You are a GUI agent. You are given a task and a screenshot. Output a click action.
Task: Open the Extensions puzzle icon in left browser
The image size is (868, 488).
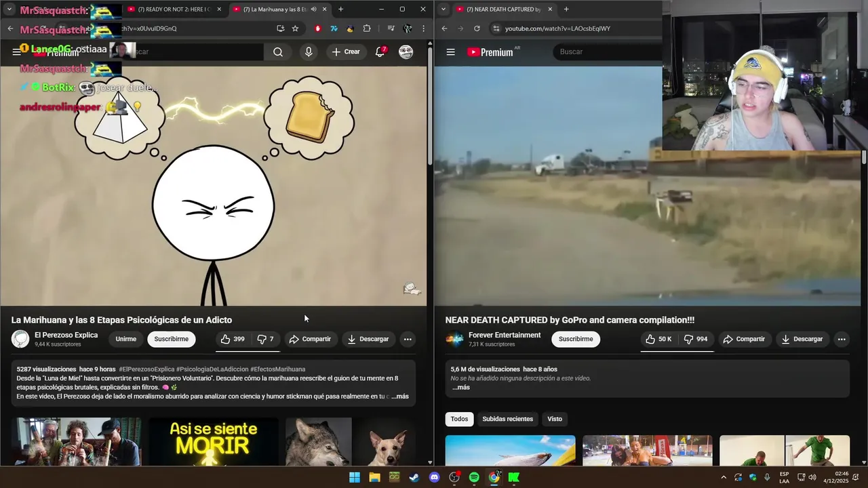pyautogui.click(x=367, y=28)
